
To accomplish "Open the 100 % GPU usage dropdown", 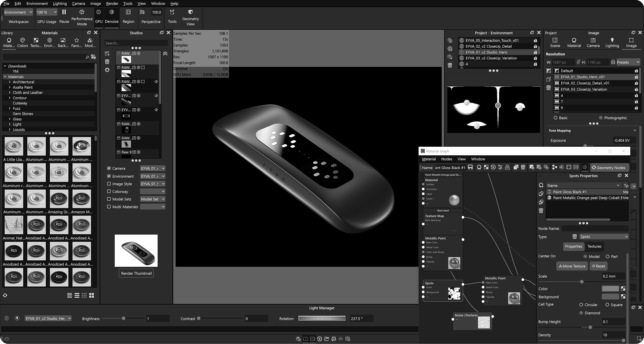I will 47,12.
